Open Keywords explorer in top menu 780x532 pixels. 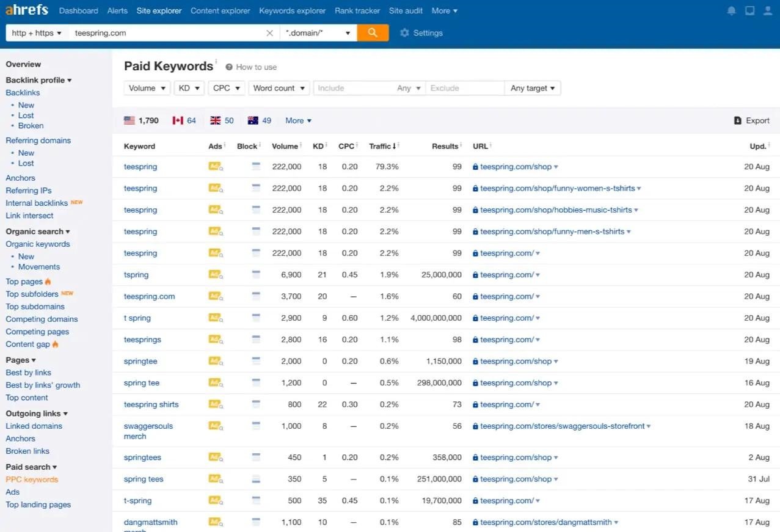[292, 11]
